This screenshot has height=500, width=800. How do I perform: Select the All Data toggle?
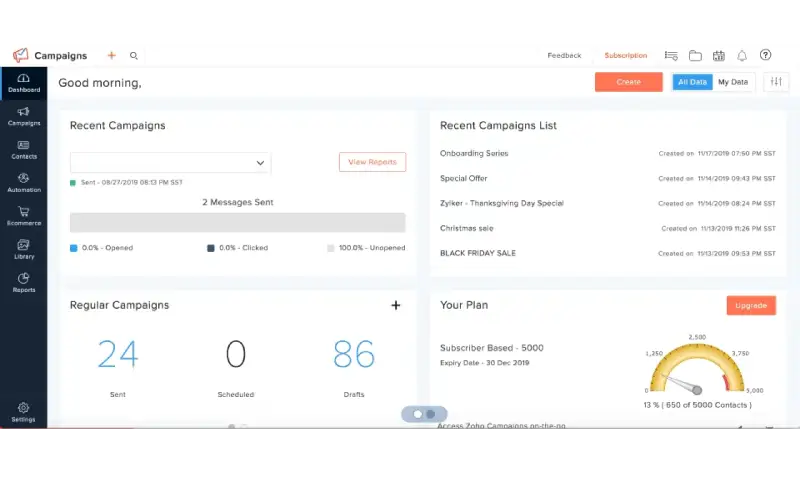click(692, 82)
